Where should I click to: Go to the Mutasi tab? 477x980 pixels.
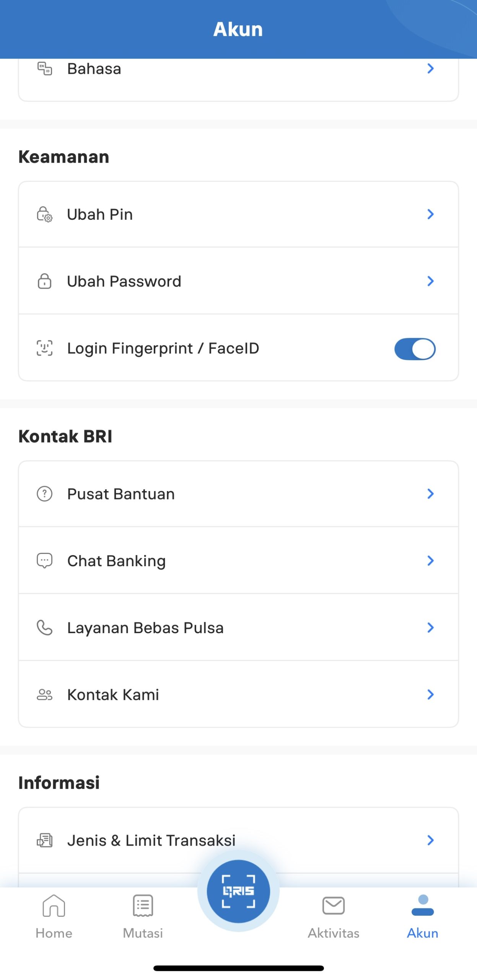click(143, 915)
